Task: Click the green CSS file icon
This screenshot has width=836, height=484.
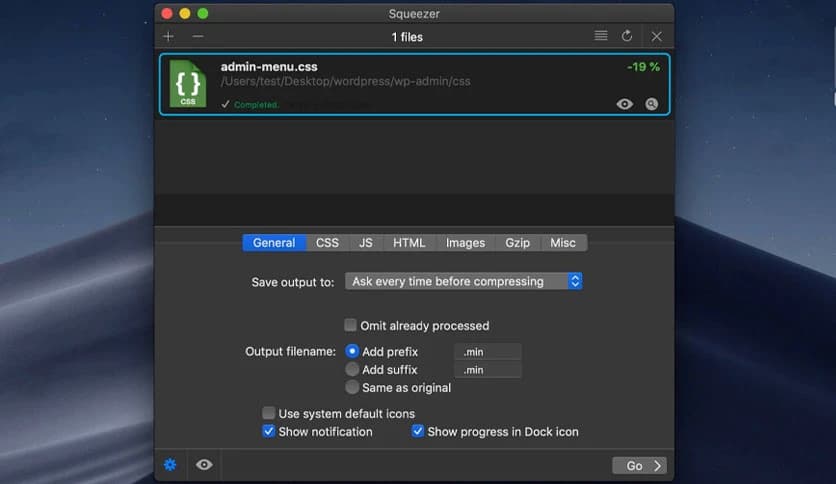Action: 187,83
